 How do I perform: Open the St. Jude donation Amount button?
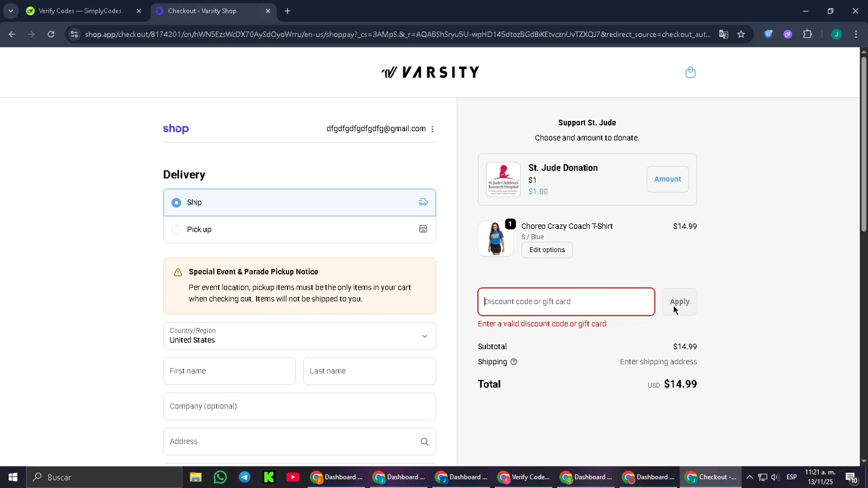click(667, 179)
